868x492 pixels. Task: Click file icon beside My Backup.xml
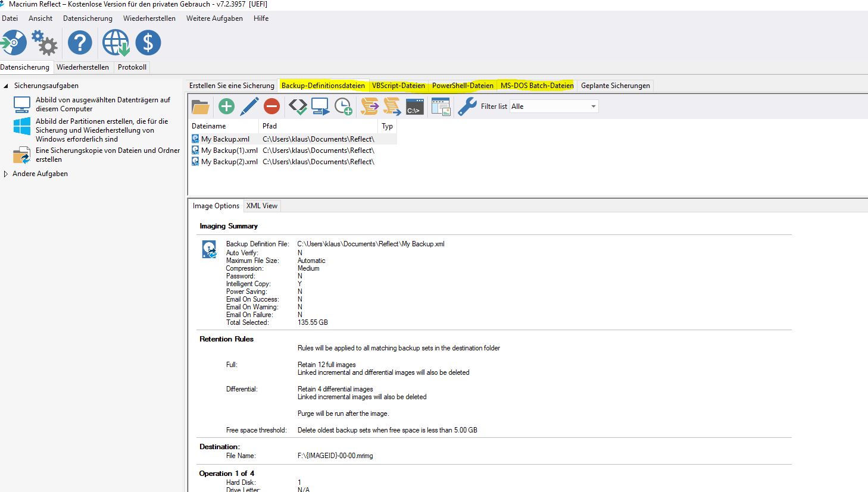tap(195, 139)
